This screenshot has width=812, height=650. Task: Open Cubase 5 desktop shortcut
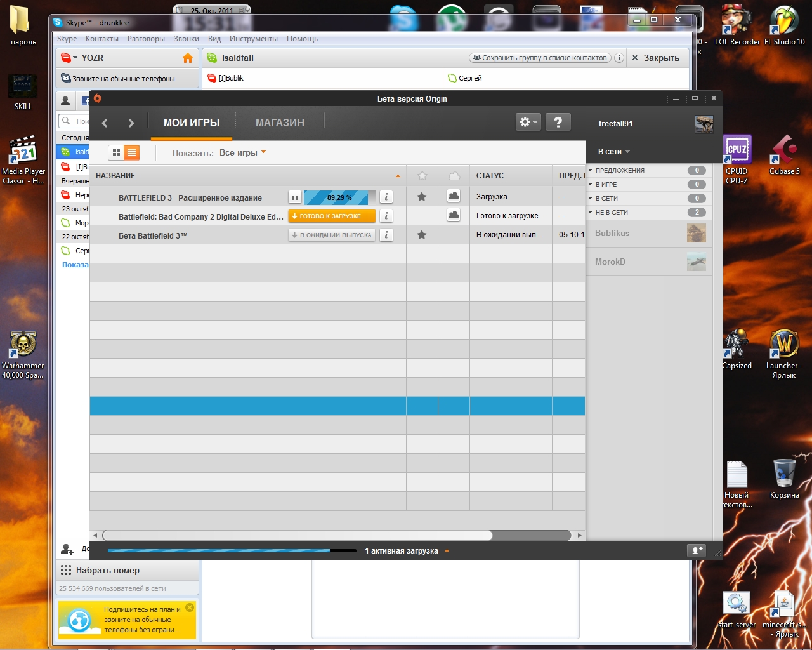tap(785, 156)
